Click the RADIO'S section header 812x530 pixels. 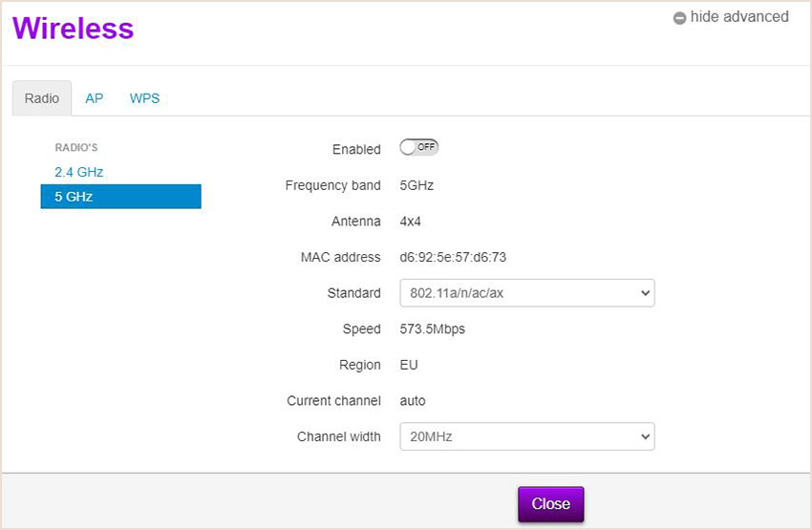(76, 147)
